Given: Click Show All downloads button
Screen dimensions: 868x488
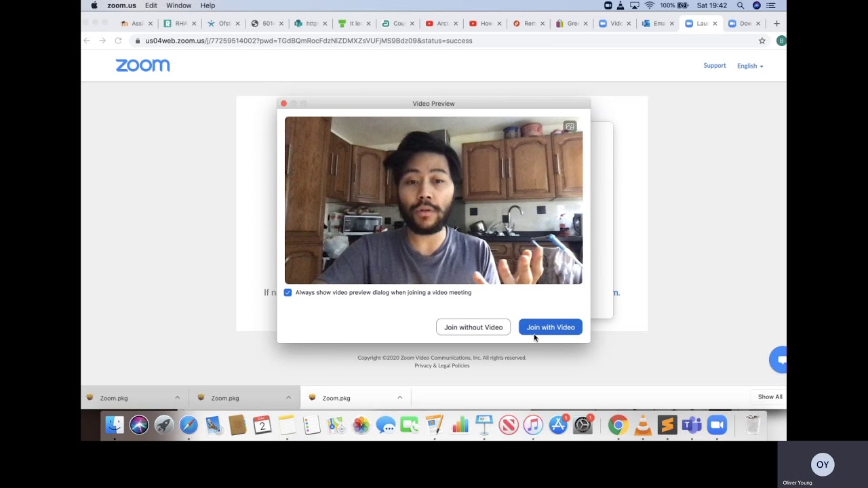Looking at the screenshot, I should click(x=770, y=397).
